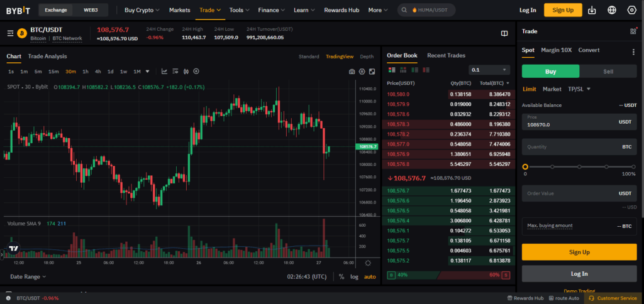The width and height of the screenshot is (644, 304).
Task: Switch to Exchange mode
Action: 56,10
